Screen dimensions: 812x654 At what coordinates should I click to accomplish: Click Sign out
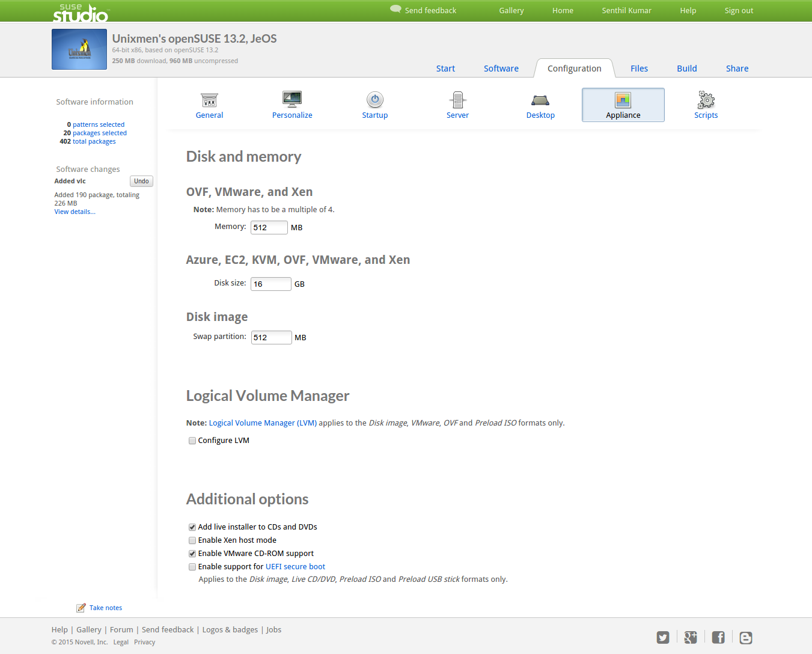click(739, 10)
